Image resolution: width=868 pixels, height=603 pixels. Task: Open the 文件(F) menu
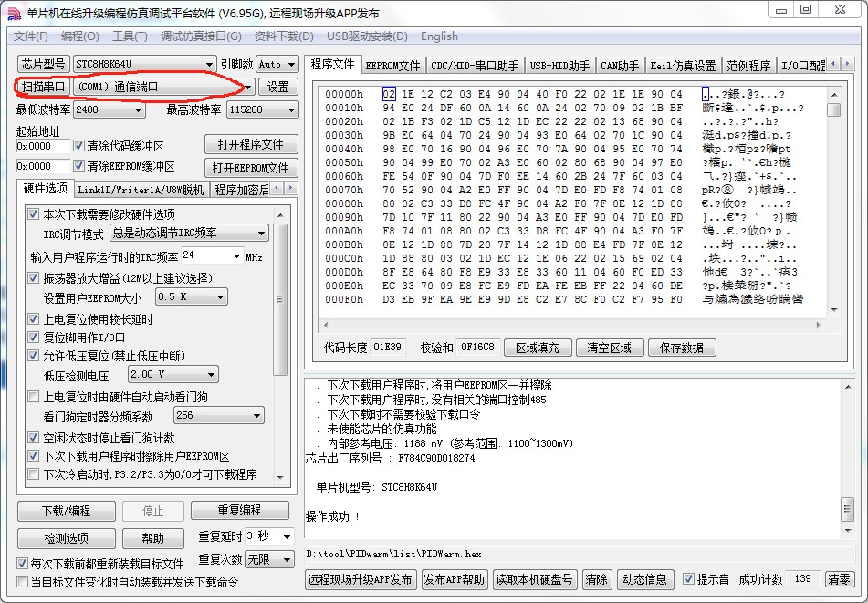click(30, 36)
